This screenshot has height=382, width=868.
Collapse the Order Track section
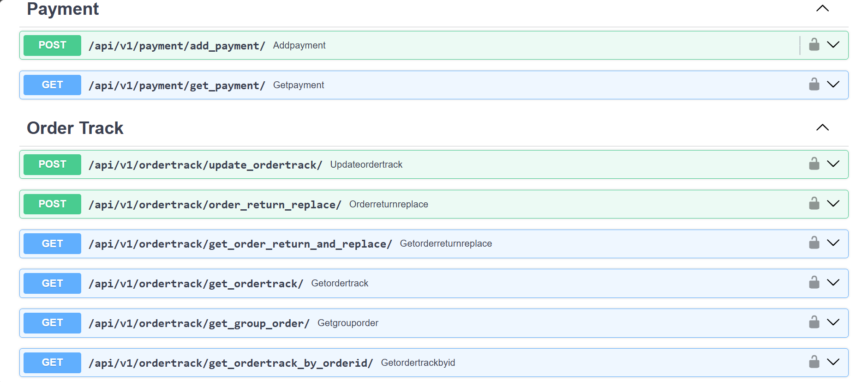coord(822,127)
